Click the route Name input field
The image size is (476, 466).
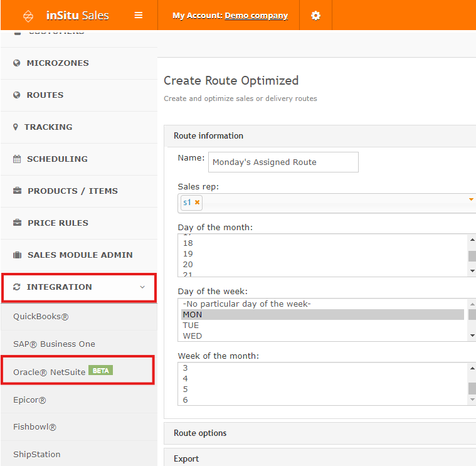[283, 162]
